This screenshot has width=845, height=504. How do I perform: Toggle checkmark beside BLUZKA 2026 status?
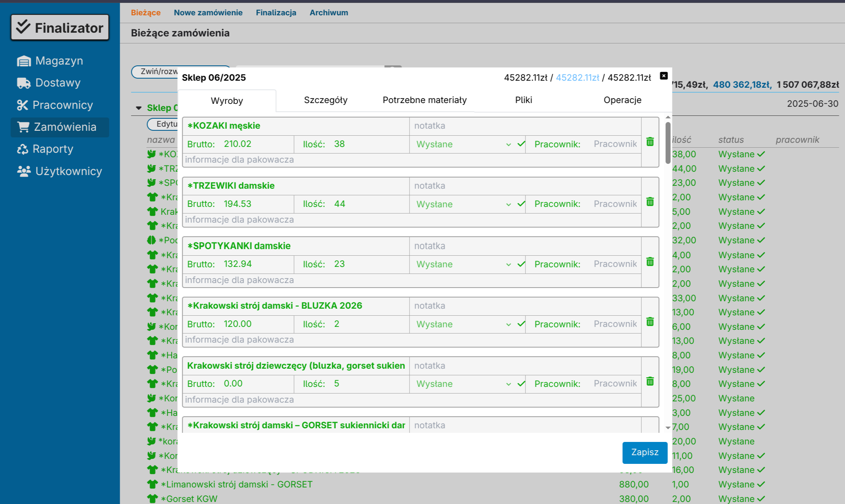click(x=521, y=324)
